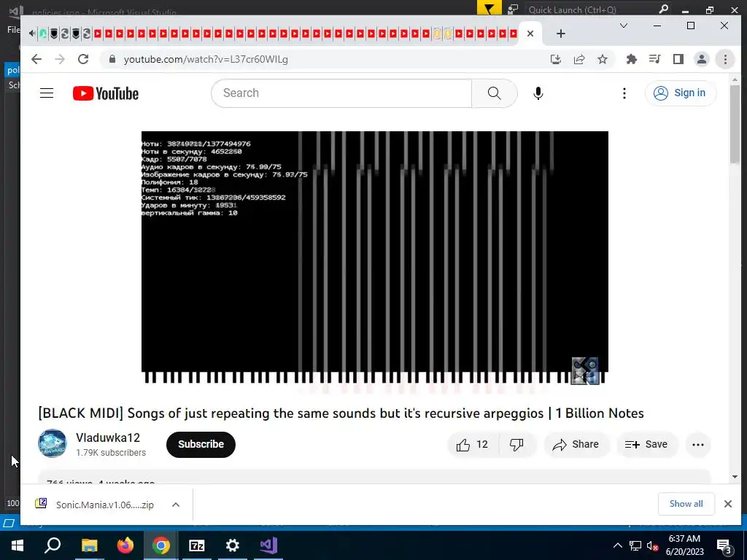Open the Chrome extensions puzzle icon
The height and width of the screenshot is (560, 747).
click(631, 59)
